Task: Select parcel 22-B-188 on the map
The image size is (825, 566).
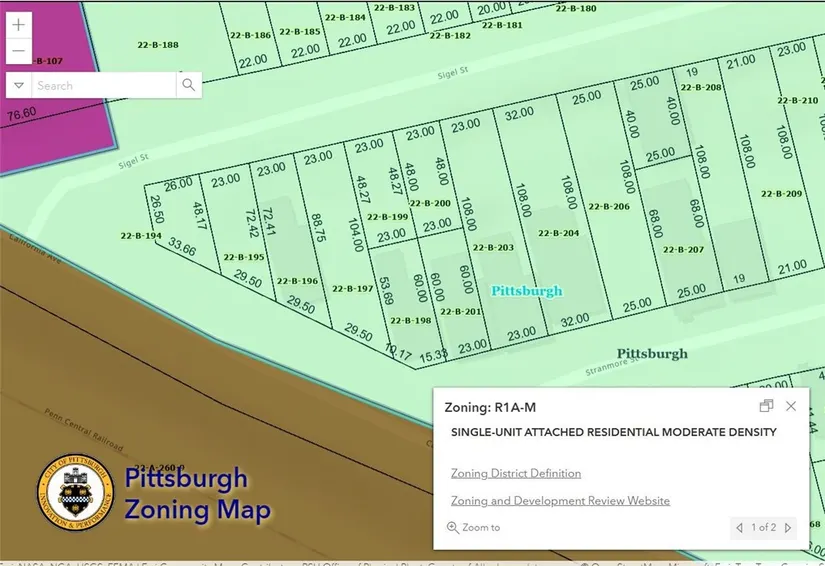Action: [155, 45]
